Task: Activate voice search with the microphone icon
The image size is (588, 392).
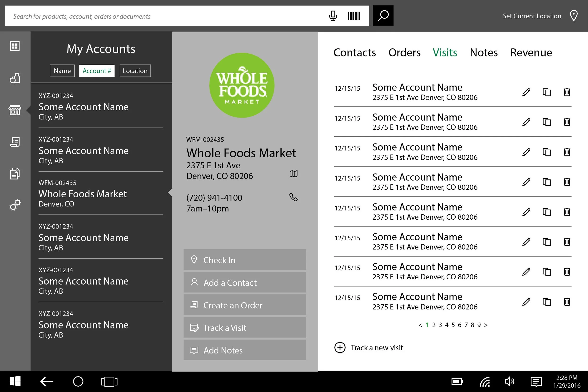Action: (333, 16)
